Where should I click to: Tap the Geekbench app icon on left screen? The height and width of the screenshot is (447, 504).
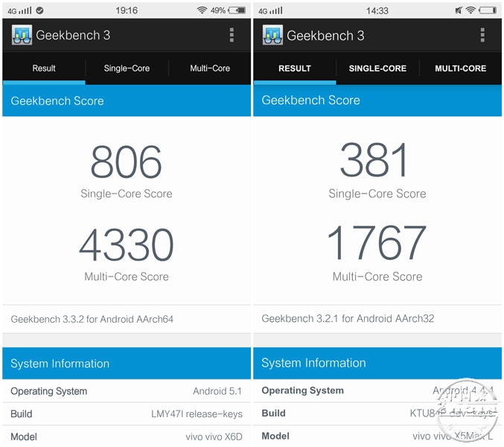click(22, 35)
